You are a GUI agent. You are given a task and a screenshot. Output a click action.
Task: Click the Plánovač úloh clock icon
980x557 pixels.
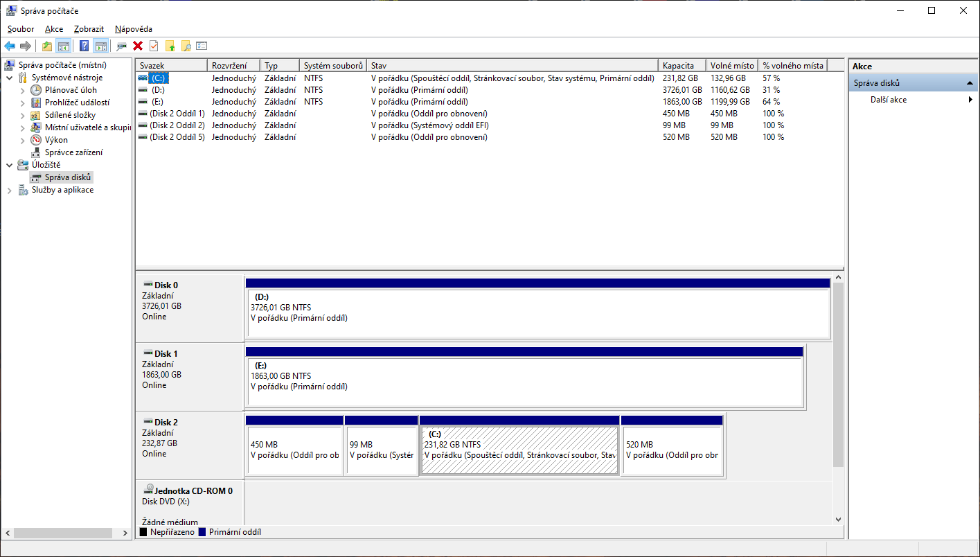click(x=36, y=90)
